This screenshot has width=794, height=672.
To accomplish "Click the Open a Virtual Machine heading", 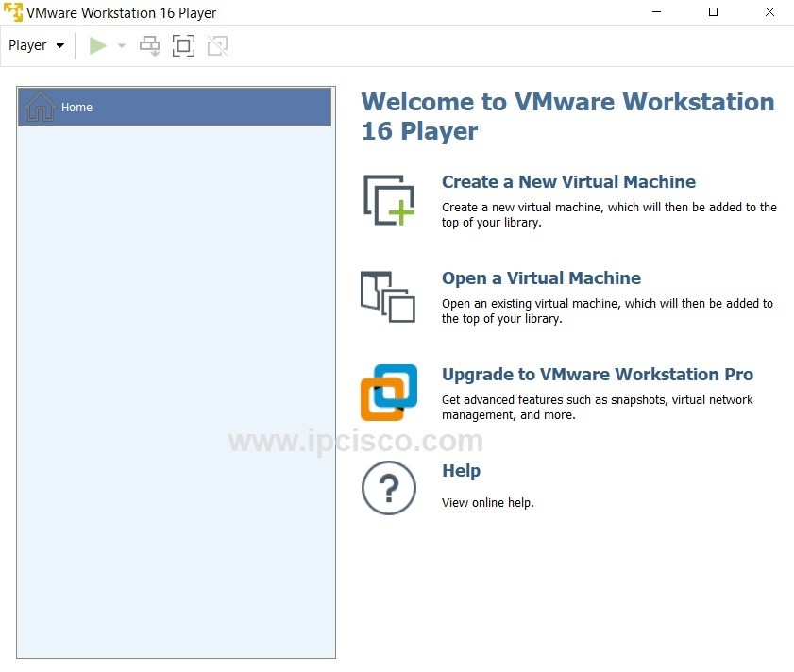I will [x=541, y=277].
